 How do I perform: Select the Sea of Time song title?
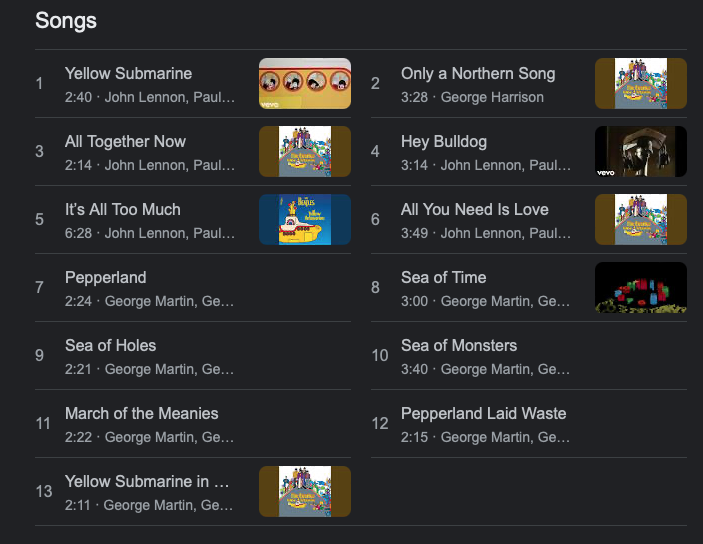pyautogui.click(x=443, y=278)
